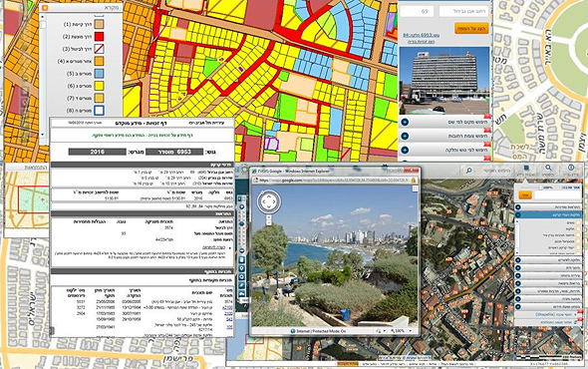Collapse the highlighted blue layers group

(x=518, y=215)
